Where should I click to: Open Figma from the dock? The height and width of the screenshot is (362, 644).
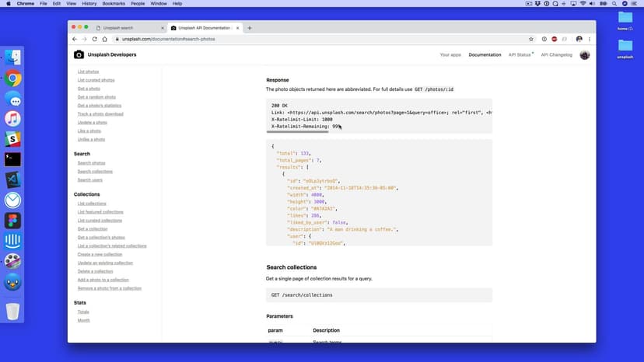(x=12, y=221)
